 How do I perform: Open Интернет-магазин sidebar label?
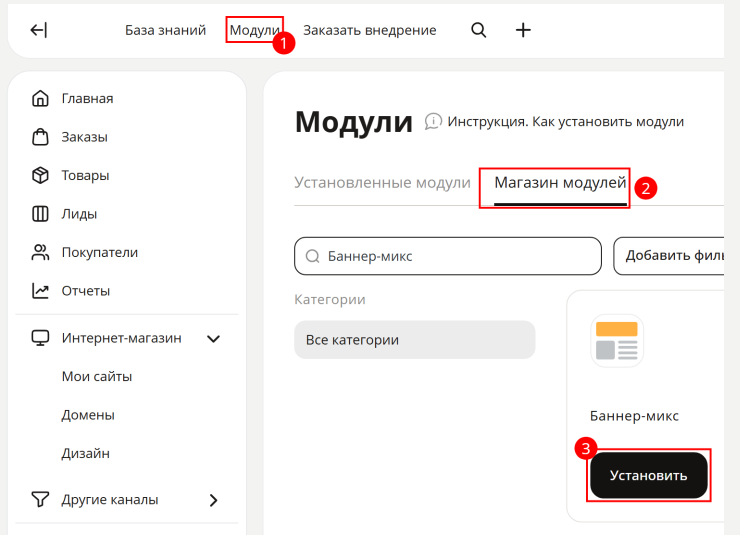click(x=121, y=338)
